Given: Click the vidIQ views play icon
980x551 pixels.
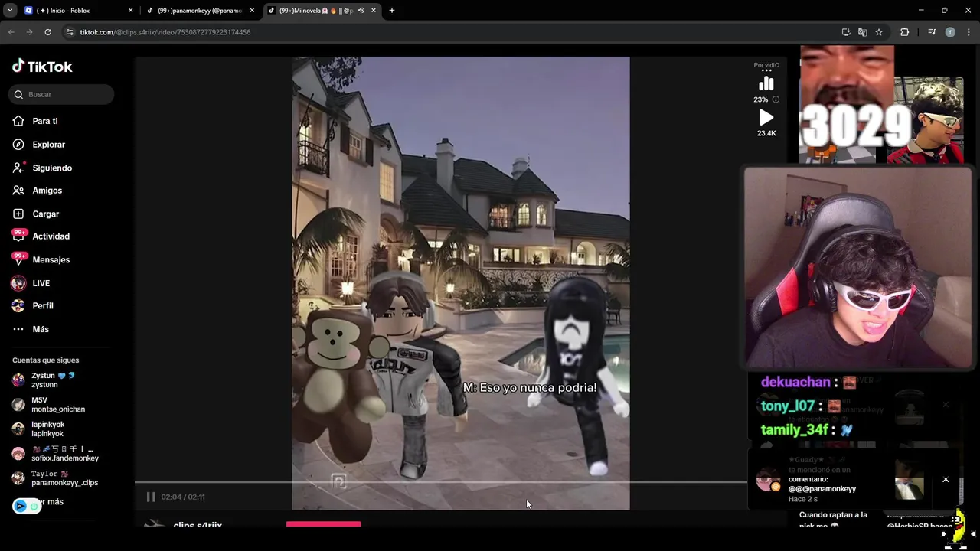Looking at the screenshot, I should point(766,118).
